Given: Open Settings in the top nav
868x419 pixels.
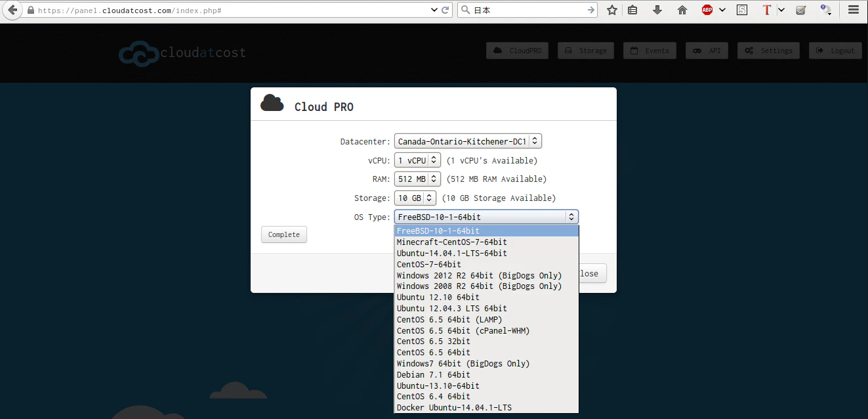Looking at the screenshot, I should [768, 51].
